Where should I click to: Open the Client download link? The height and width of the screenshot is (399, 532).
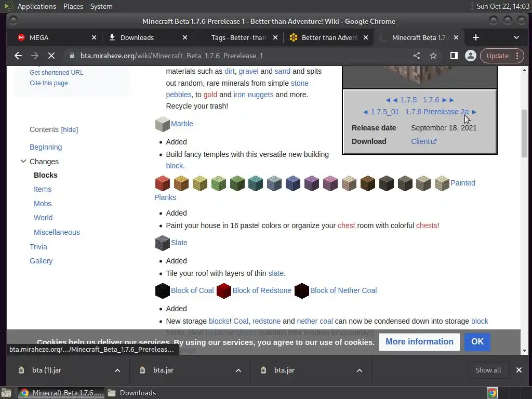[x=424, y=141]
